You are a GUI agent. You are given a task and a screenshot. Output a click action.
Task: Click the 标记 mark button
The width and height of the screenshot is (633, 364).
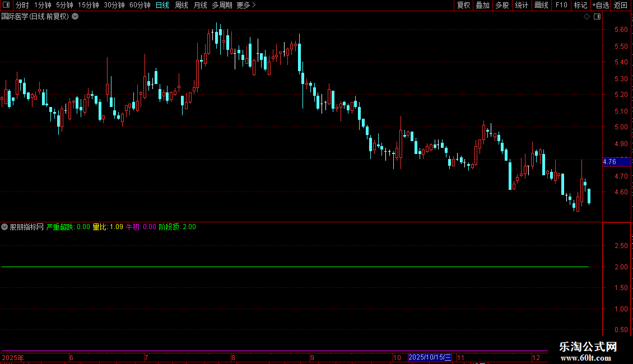(580, 5)
